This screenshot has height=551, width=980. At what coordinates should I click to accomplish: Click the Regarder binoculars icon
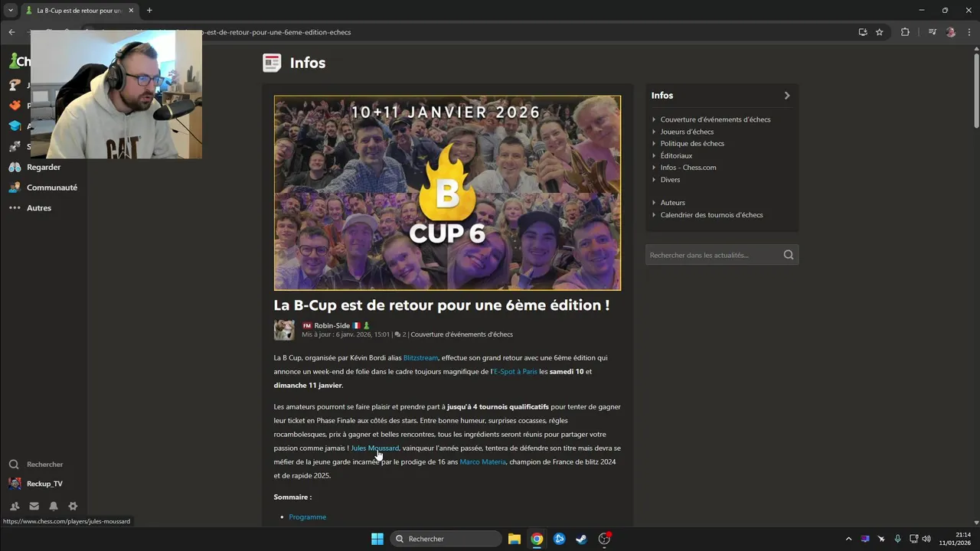pos(15,167)
